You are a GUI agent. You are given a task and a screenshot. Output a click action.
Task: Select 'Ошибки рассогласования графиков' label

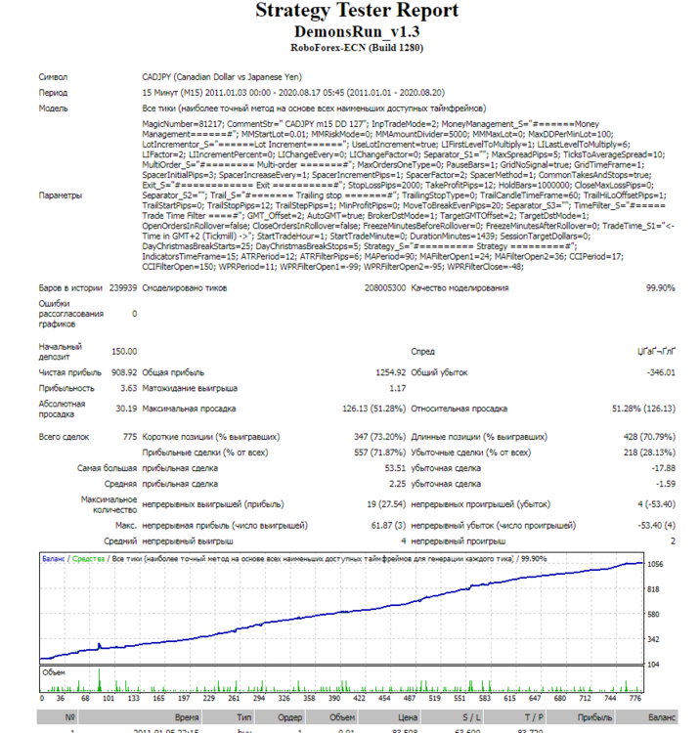point(71,314)
